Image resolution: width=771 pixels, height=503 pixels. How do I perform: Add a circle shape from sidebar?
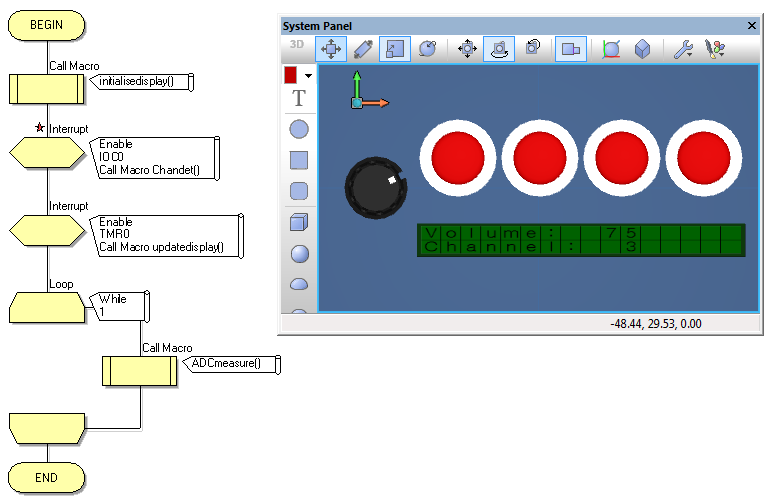(298, 129)
